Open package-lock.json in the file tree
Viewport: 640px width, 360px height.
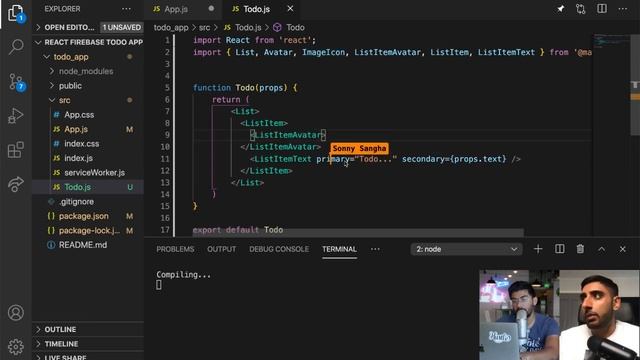(88, 231)
